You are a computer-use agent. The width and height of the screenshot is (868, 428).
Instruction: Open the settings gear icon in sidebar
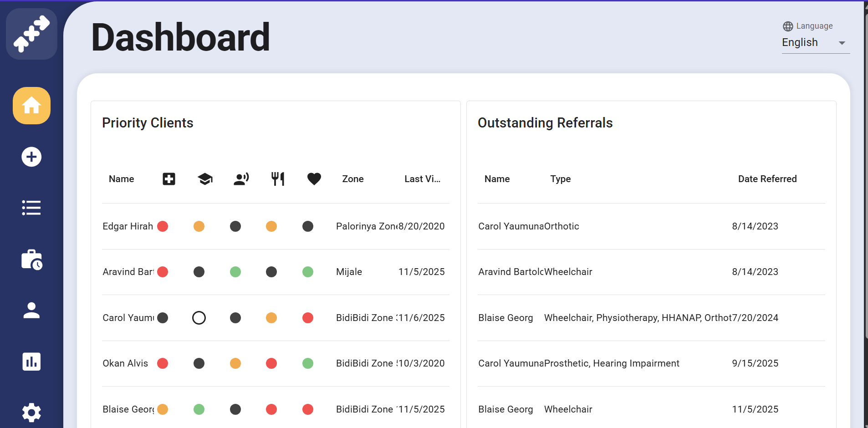click(x=31, y=413)
